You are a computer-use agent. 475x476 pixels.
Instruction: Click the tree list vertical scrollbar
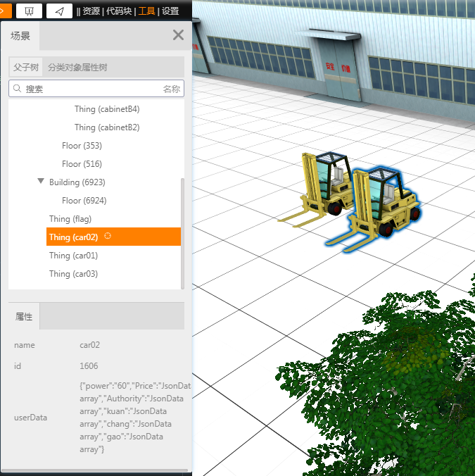coord(182,234)
